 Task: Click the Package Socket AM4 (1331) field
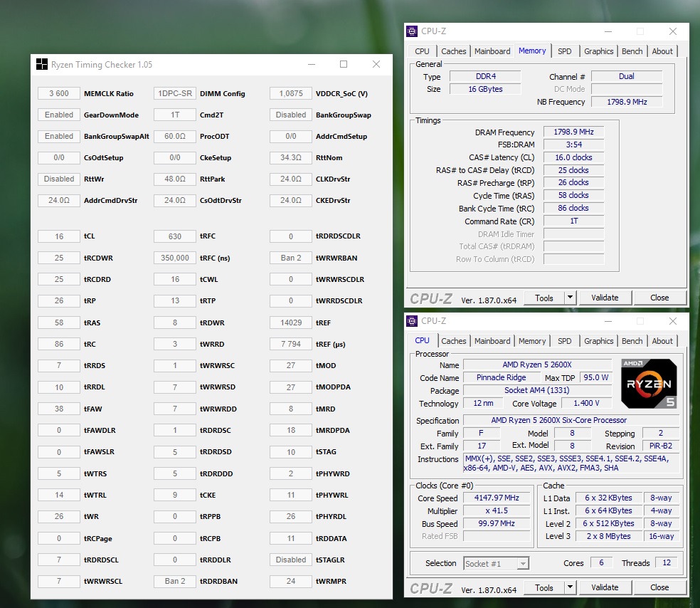(537, 390)
